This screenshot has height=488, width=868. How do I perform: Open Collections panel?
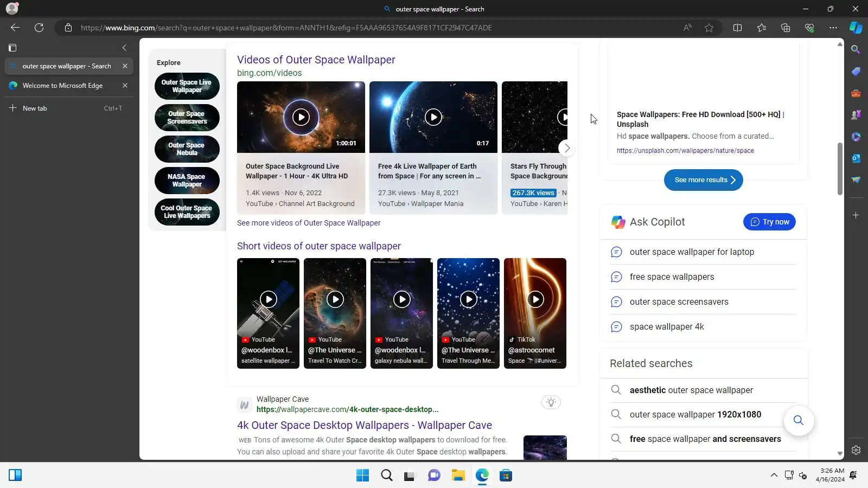786,28
